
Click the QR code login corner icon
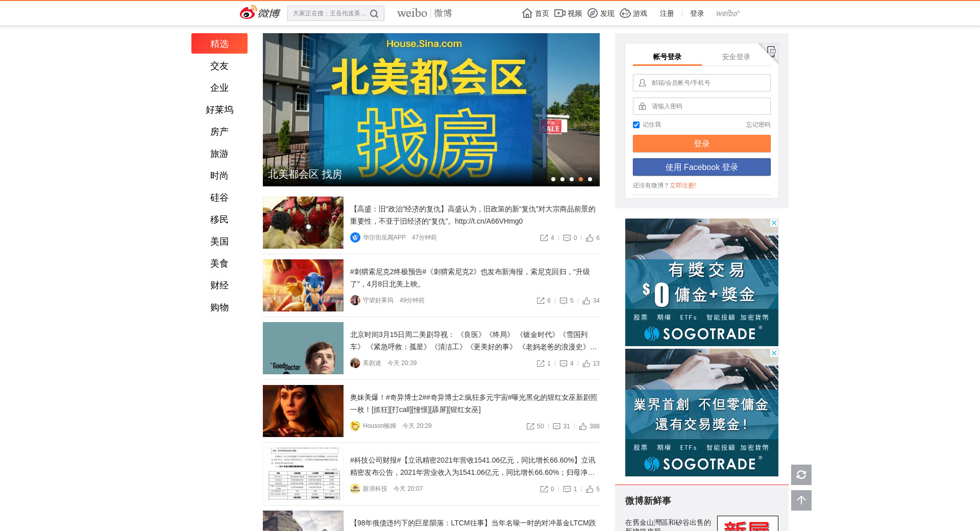771,51
